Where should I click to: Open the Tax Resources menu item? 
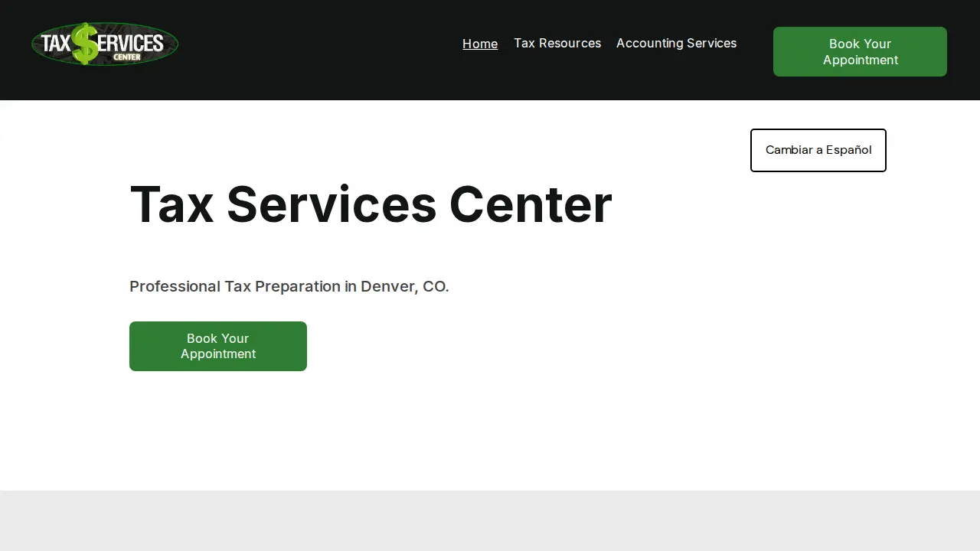pos(557,43)
